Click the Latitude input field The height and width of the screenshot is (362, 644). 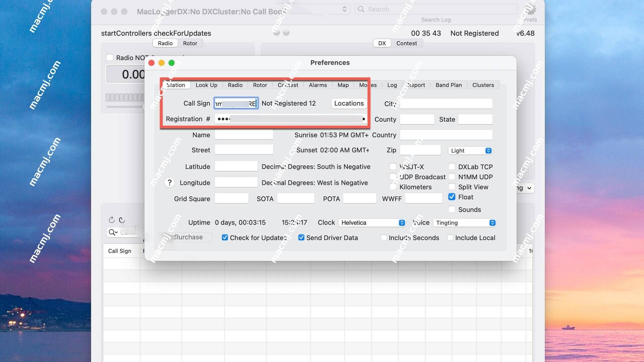tap(236, 166)
